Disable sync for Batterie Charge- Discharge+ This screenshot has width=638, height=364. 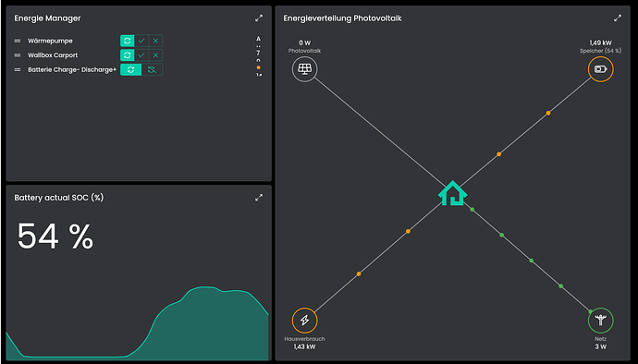point(152,69)
